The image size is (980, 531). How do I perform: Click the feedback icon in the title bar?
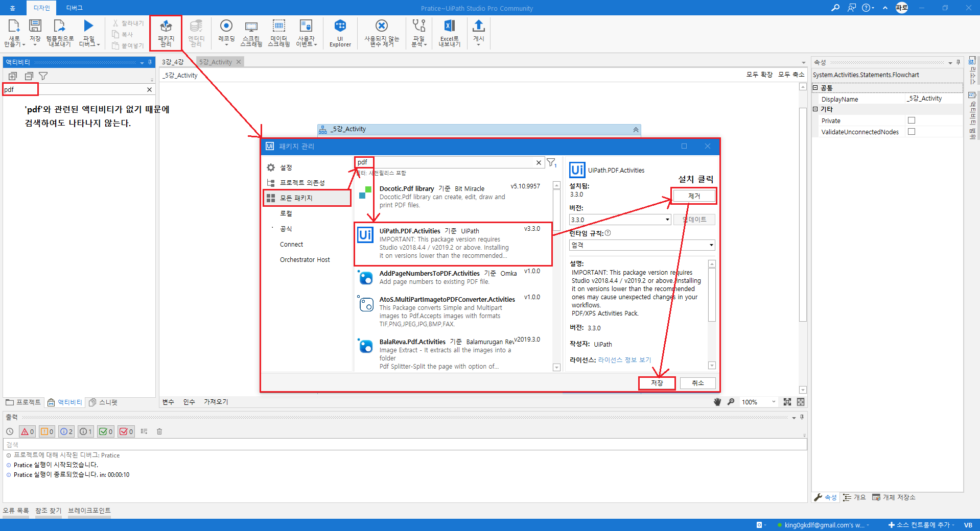(851, 8)
